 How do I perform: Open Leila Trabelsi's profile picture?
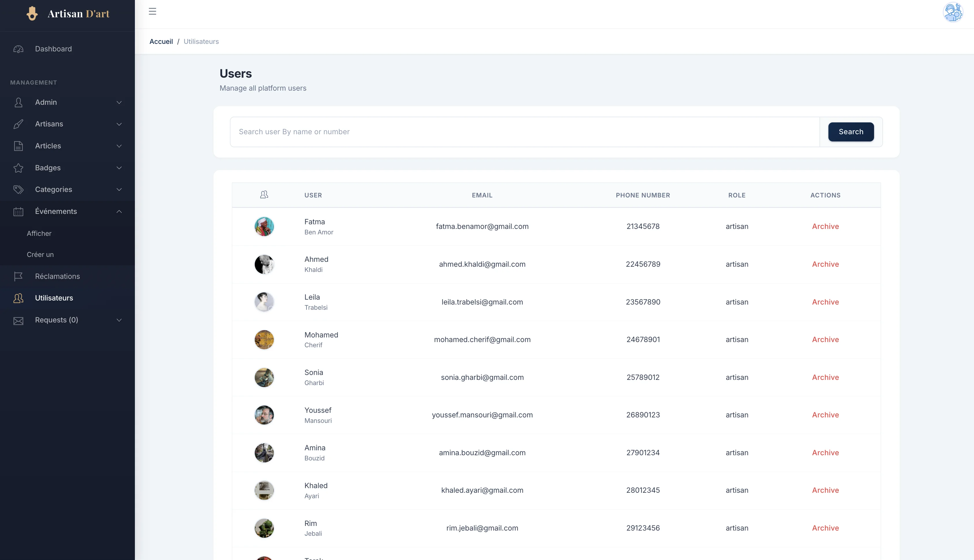264,302
